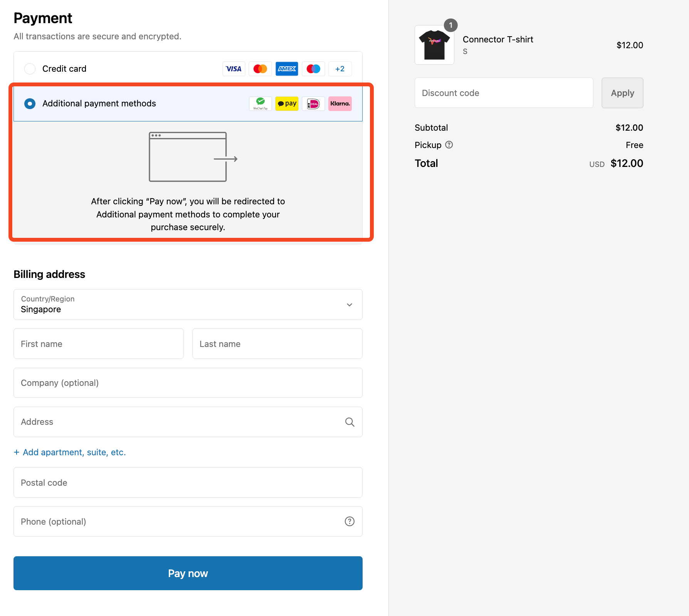Click the AMEX payment icon
Screen dimensions: 689x616
[x=287, y=69]
